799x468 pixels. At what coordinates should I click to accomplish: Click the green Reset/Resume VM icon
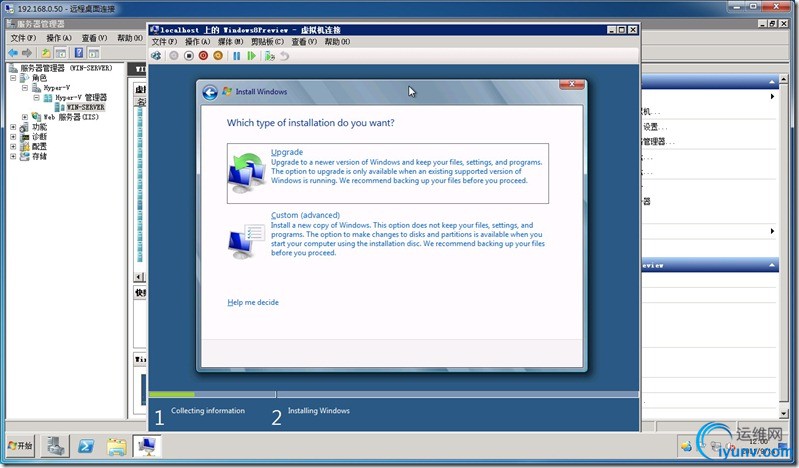pyautogui.click(x=251, y=56)
